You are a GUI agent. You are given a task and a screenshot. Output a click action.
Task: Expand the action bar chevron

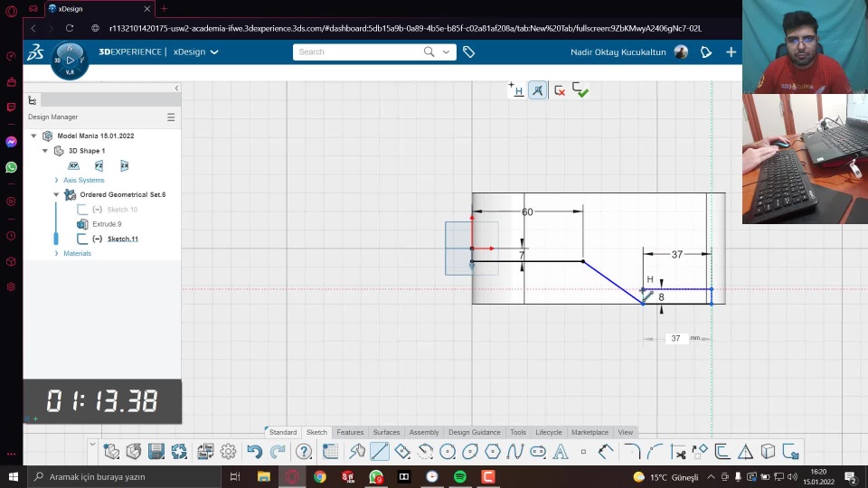coord(92,445)
